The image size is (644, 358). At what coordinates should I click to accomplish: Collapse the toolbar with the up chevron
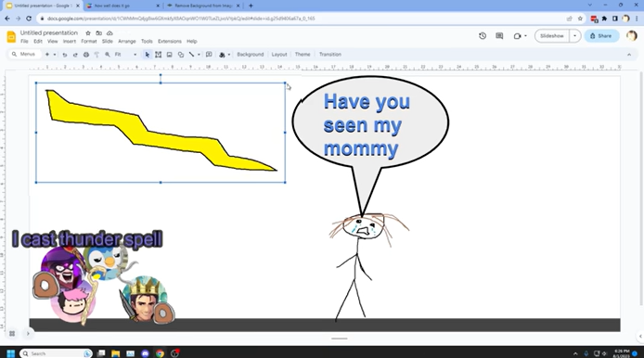coord(629,54)
